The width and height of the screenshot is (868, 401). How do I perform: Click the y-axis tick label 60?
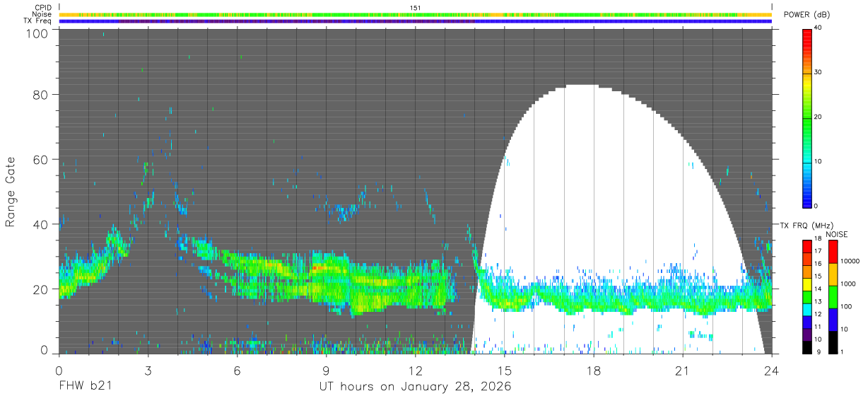click(40, 160)
